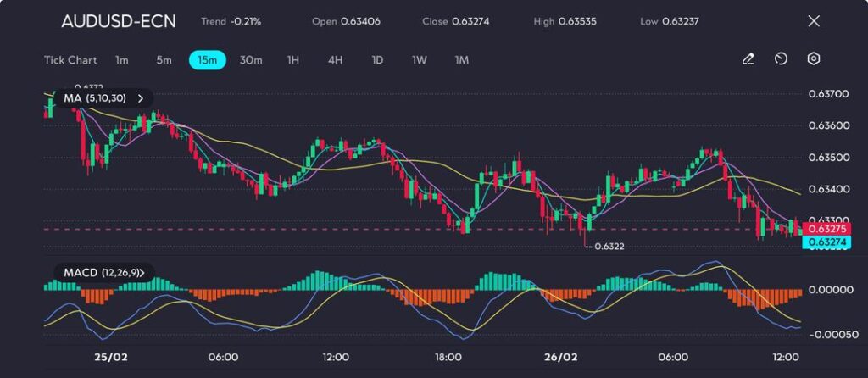The height and width of the screenshot is (378, 868).
Task: Click the active 15m timeframe
Action: coord(207,60)
